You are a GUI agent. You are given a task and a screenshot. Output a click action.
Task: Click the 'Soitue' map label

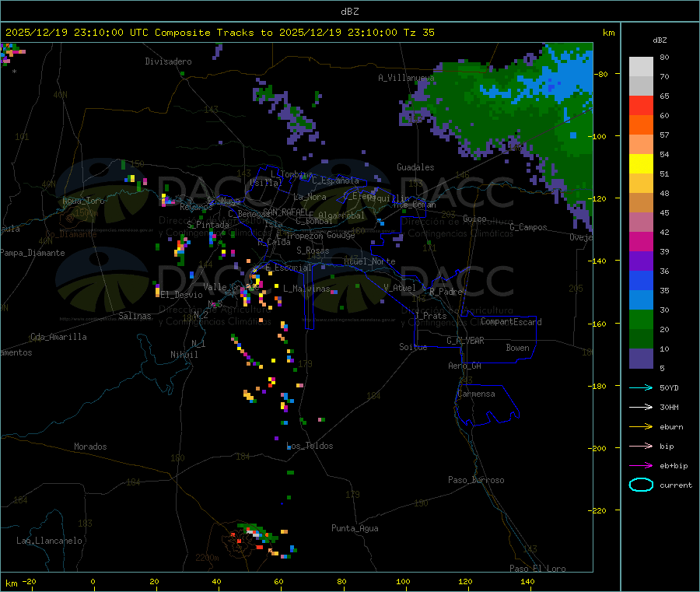[413, 347]
